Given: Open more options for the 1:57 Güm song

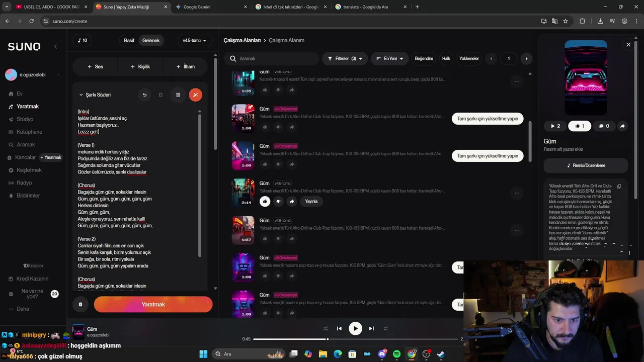Looking at the screenshot, I should click(x=517, y=230).
